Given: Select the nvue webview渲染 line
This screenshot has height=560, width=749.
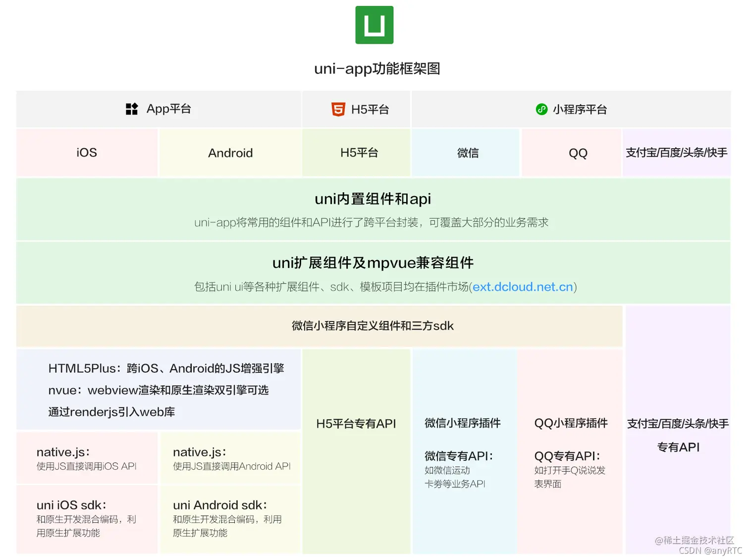Looking at the screenshot, I should click(x=159, y=390).
